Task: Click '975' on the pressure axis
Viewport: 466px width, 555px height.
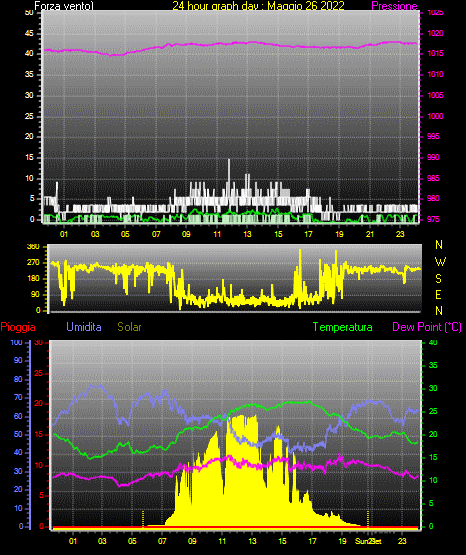Action: 433,219
